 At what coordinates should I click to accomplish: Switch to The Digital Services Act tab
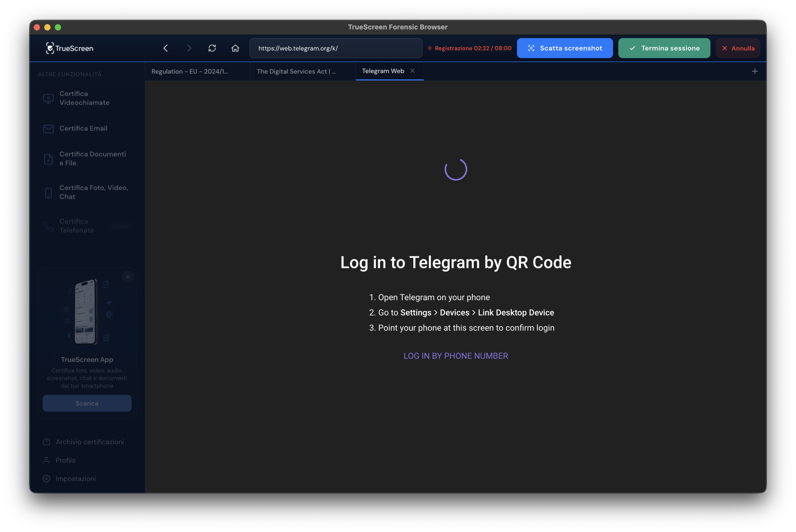pos(296,72)
